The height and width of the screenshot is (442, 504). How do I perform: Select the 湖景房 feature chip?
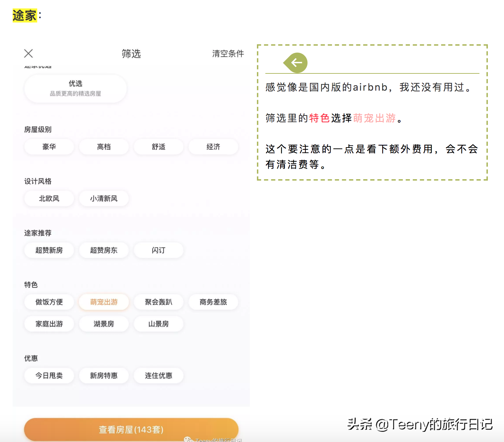tap(104, 324)
